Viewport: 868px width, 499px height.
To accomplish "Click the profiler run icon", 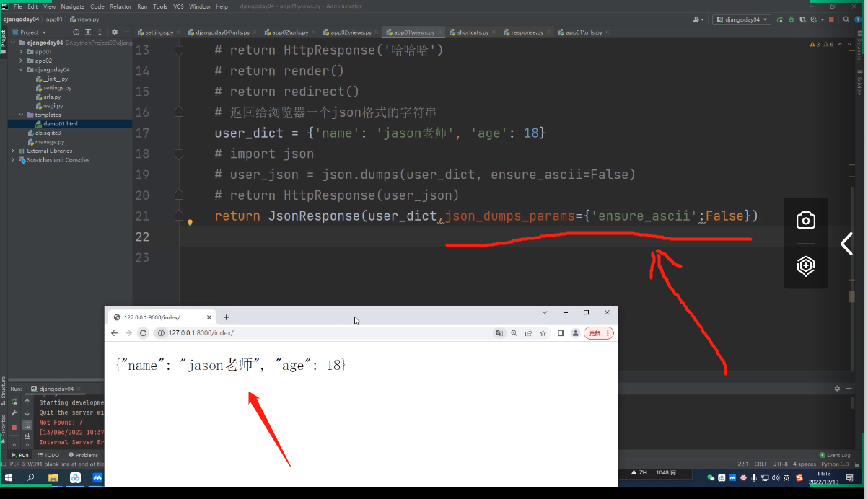I will (x=814, y=19).
